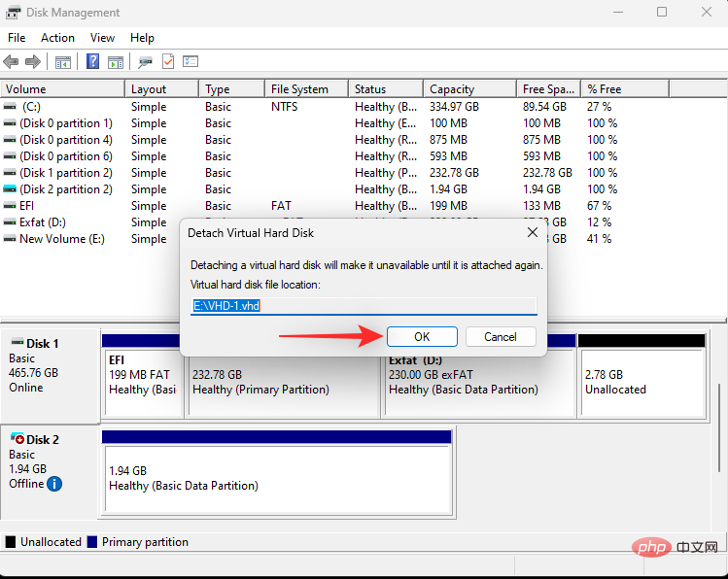Sort by the File System column header

point(307,89)
